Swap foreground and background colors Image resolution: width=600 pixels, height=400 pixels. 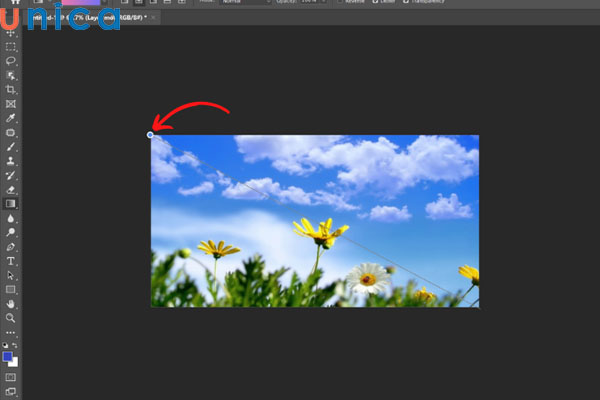tap(15, 345)
